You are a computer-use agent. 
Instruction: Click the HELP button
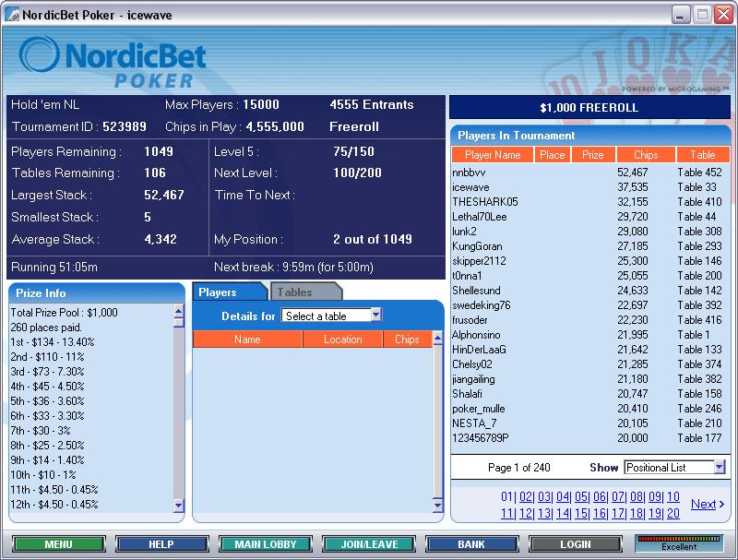pyautogui.click(x=161, y=544)
